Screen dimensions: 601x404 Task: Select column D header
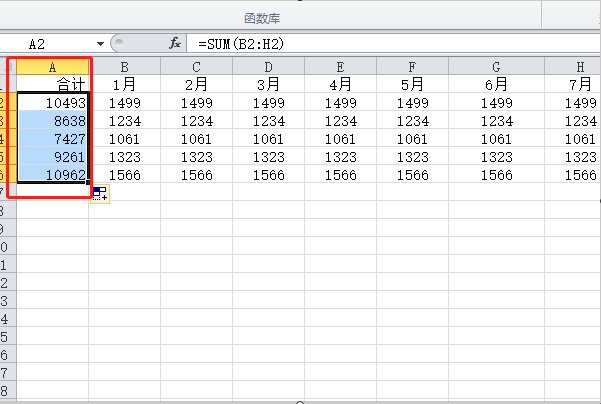[x=268, y=66]
